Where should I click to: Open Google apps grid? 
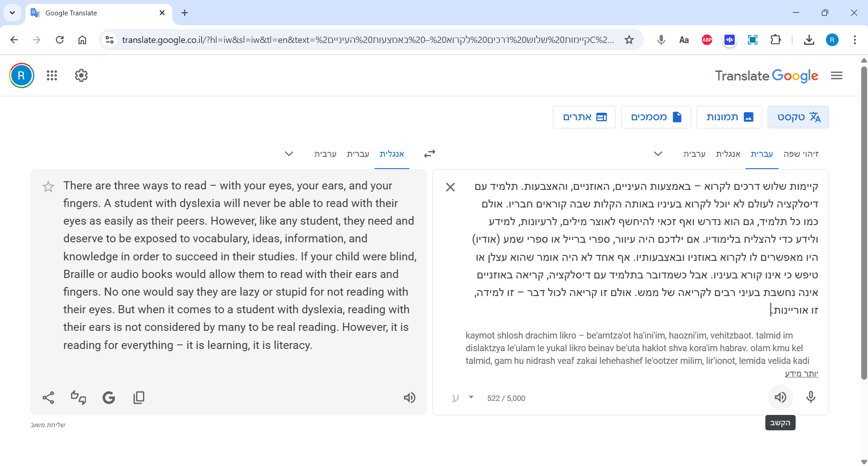pyautogui.click(x=52, y=75)
